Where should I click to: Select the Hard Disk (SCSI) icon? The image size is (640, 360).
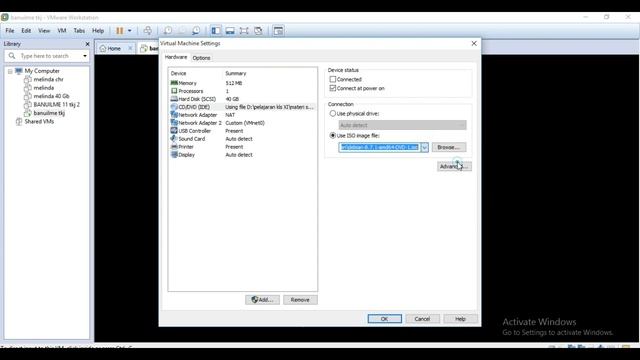[174, 99]
